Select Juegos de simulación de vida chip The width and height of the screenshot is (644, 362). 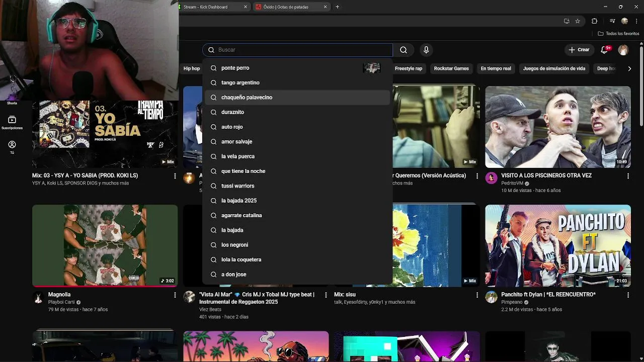[554, 68]
